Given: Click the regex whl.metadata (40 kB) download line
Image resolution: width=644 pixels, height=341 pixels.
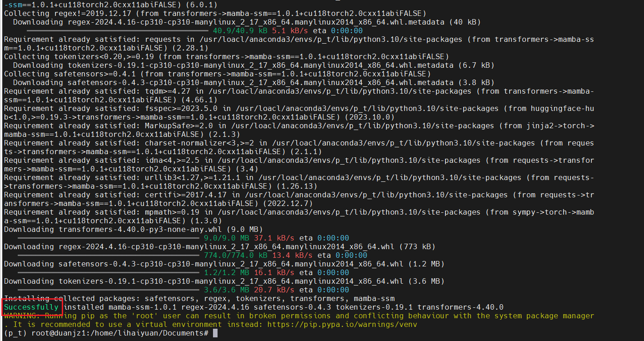Looking at the screenshot, I should coord(247,22).
